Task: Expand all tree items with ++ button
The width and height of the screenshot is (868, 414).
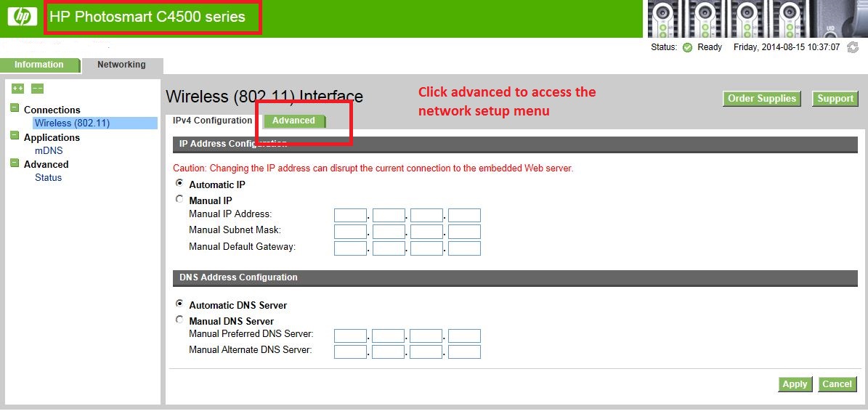Action: (x=17, y=89)
